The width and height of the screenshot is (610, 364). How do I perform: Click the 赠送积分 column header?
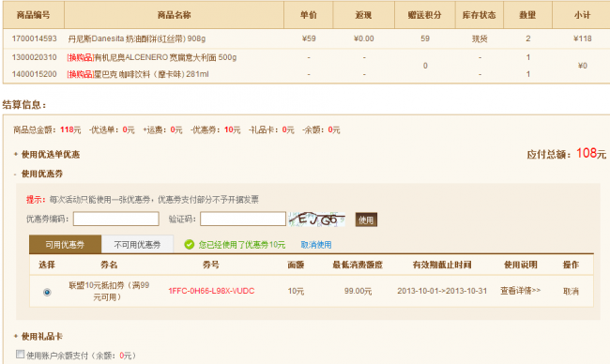click(424, 15)
